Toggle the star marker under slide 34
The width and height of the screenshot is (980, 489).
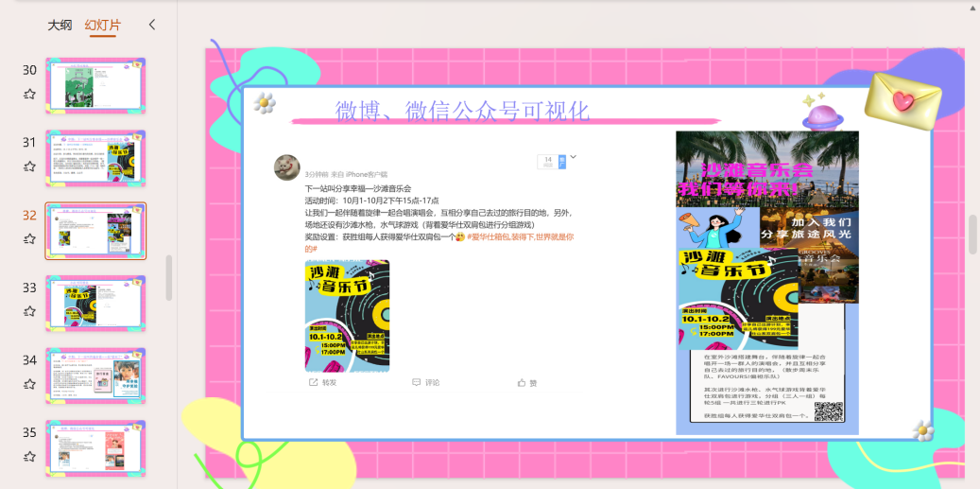coord(29,384)
